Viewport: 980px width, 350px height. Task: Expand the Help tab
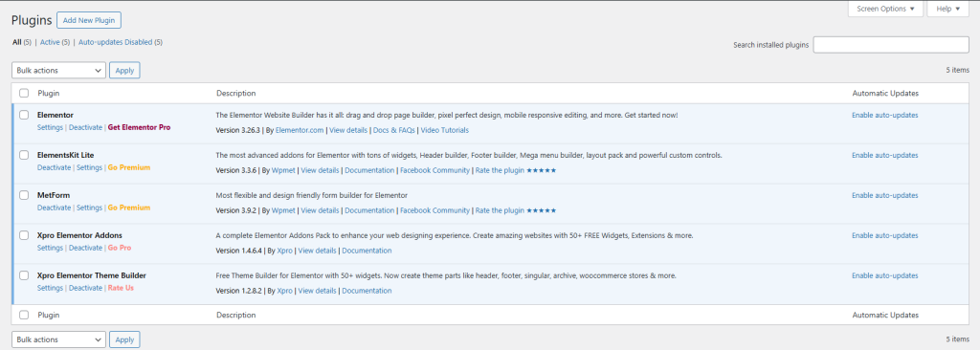[948, 9]
